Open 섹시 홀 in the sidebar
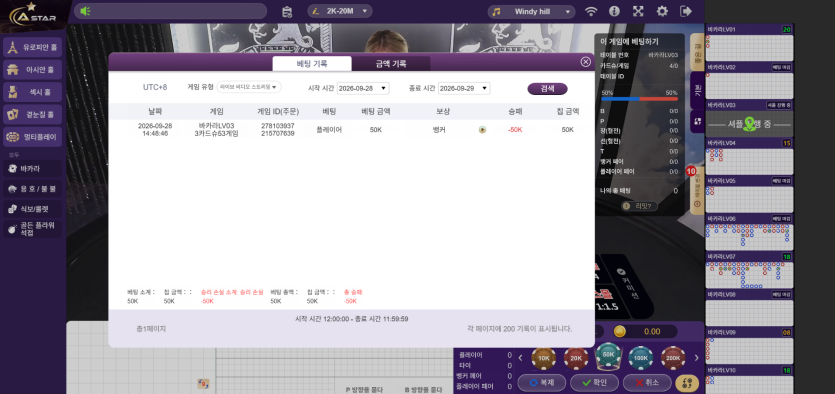Image resolution: width=835 pixels, height=394 pixels. [32, 92]
